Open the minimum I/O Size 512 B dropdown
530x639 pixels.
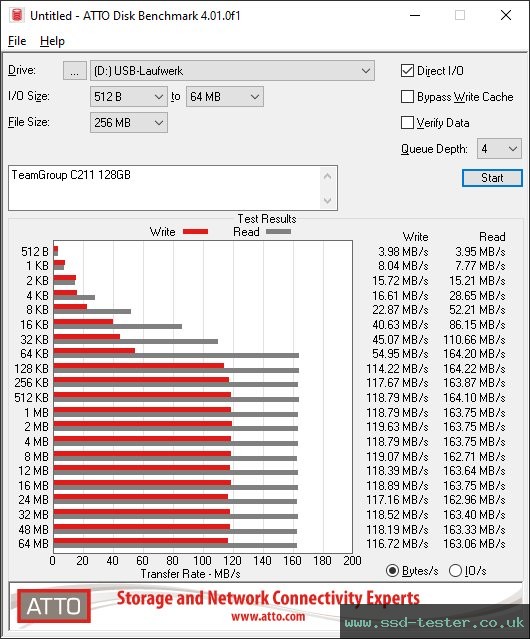[129, 97]
